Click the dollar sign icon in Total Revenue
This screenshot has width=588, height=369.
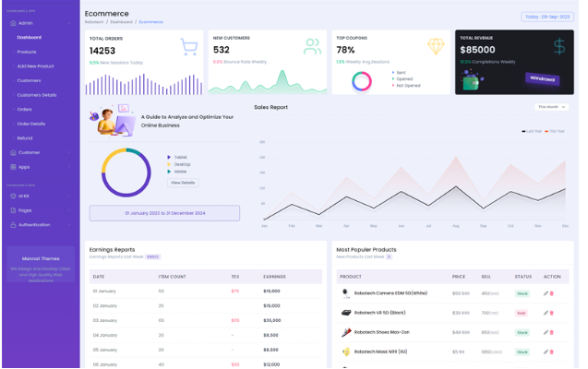point(559,45)
